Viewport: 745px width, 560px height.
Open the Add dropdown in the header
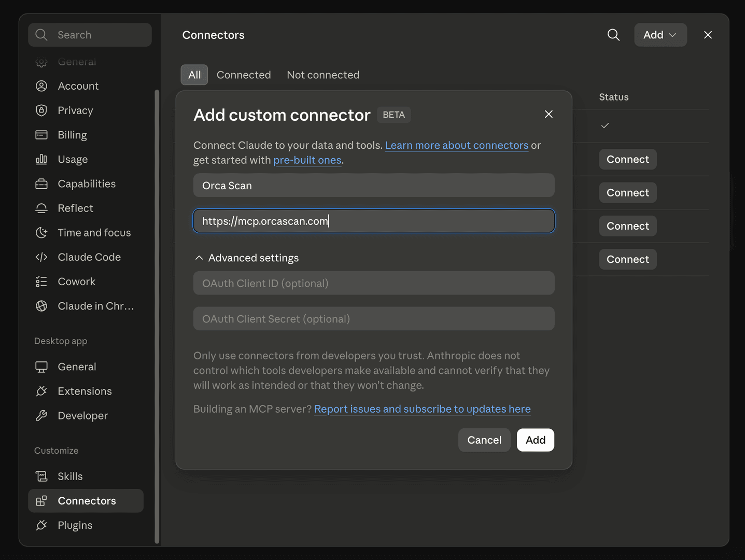tap(660, 35)
